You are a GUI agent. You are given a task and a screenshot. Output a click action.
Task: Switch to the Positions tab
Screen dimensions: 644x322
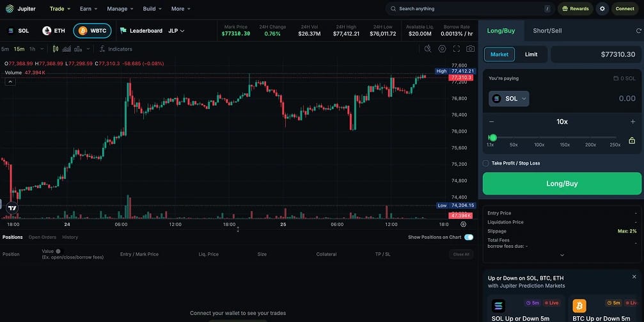click(x=12, y=237)
